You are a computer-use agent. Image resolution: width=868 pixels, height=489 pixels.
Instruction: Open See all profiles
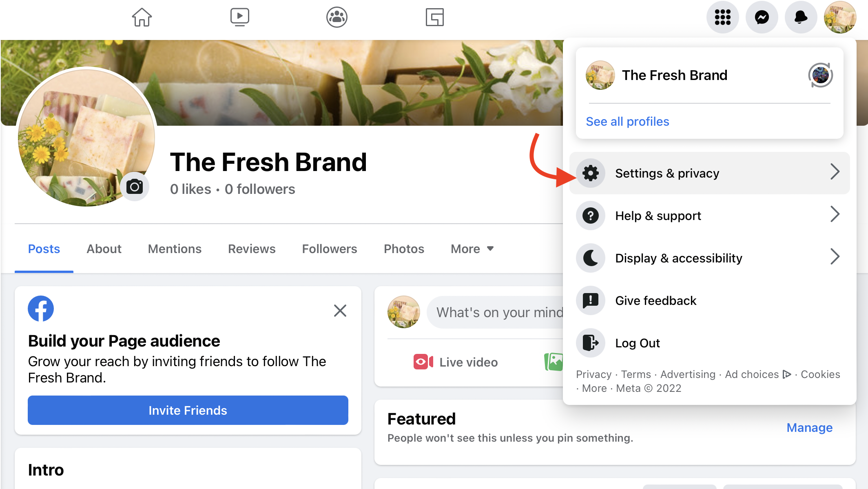[x=627, y=121]
